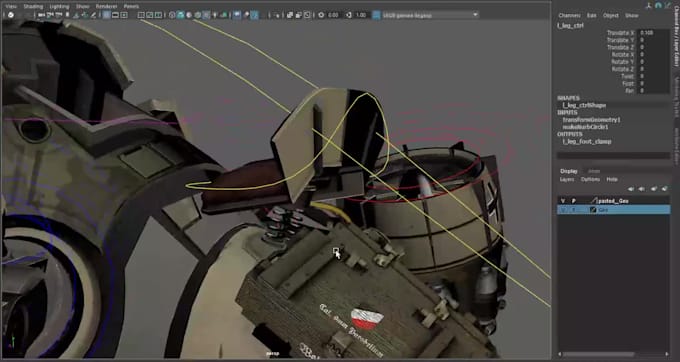Viewport: 680px width, 362px height.
Task: Click the Exposure reset icon
Action: point(321,15)
